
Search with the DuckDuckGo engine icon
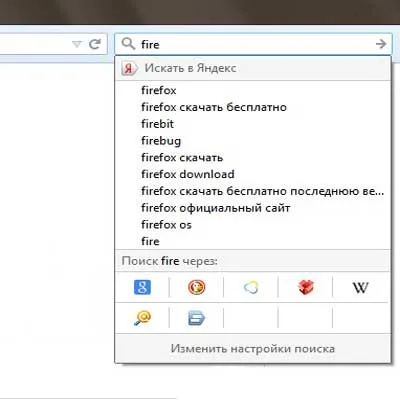tap(196, 287)
